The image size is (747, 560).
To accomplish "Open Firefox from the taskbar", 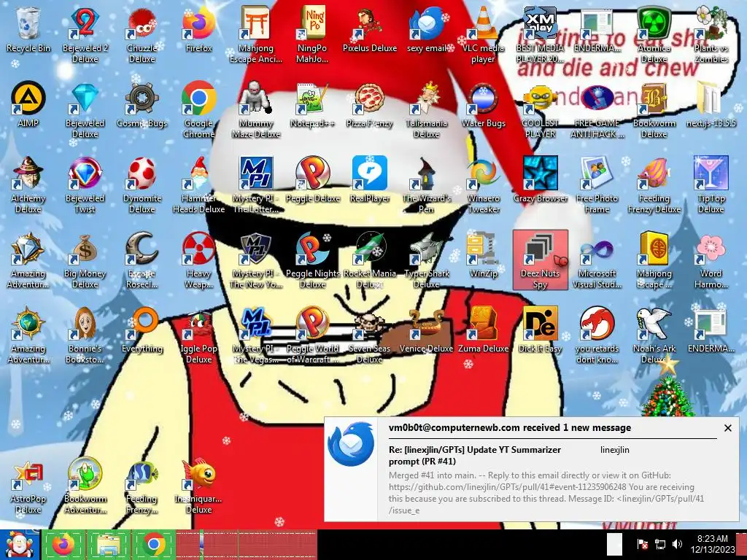I will (63, 544).
